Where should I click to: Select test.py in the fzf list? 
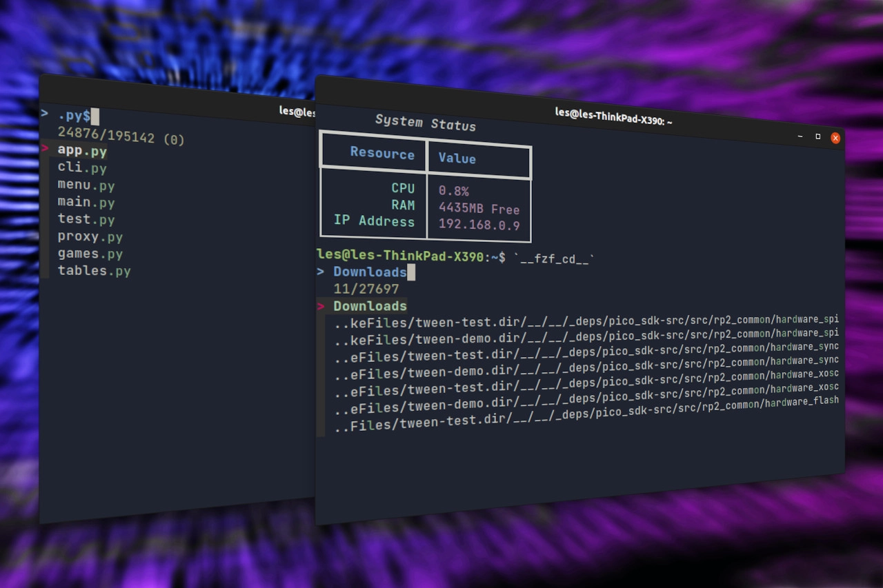point(86,219)
